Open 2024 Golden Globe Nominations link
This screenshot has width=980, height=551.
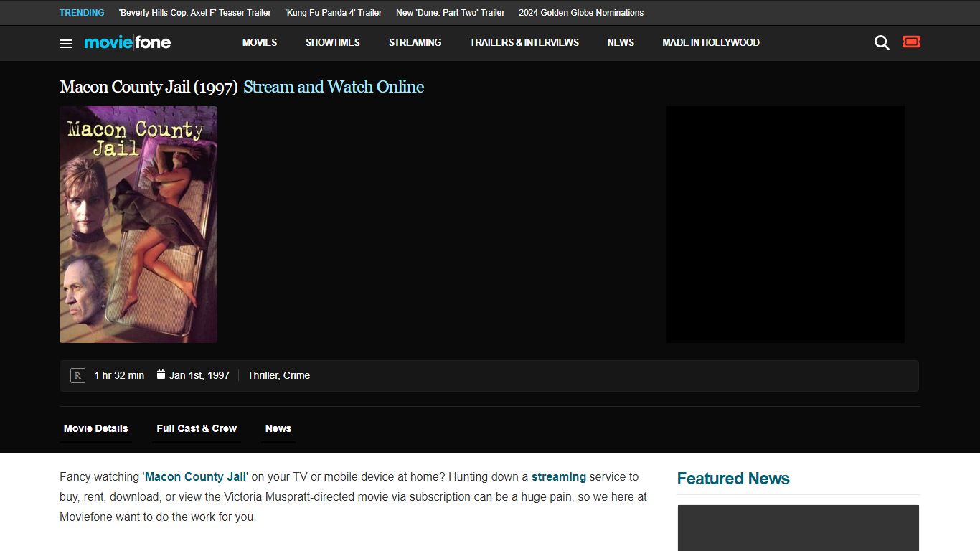(x=581, y=13)
